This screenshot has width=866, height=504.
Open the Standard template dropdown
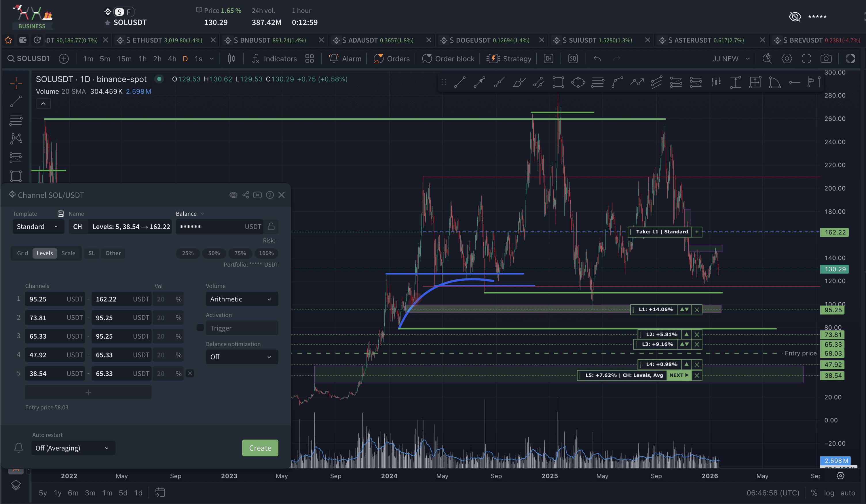pos(38,227)
